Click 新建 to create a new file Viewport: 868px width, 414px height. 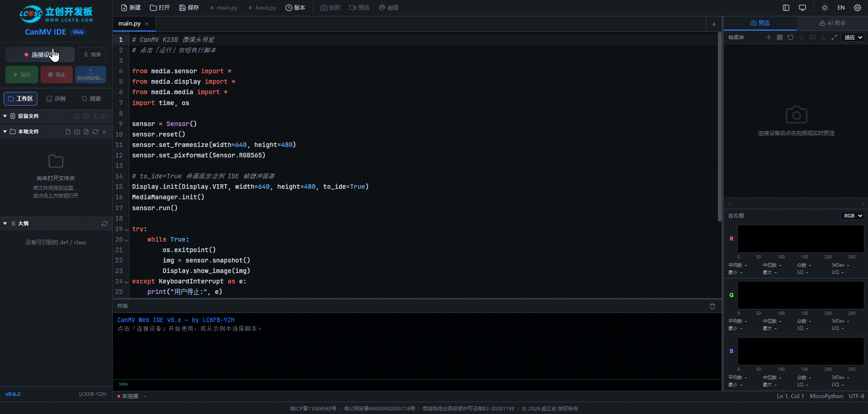click(131, 8)
